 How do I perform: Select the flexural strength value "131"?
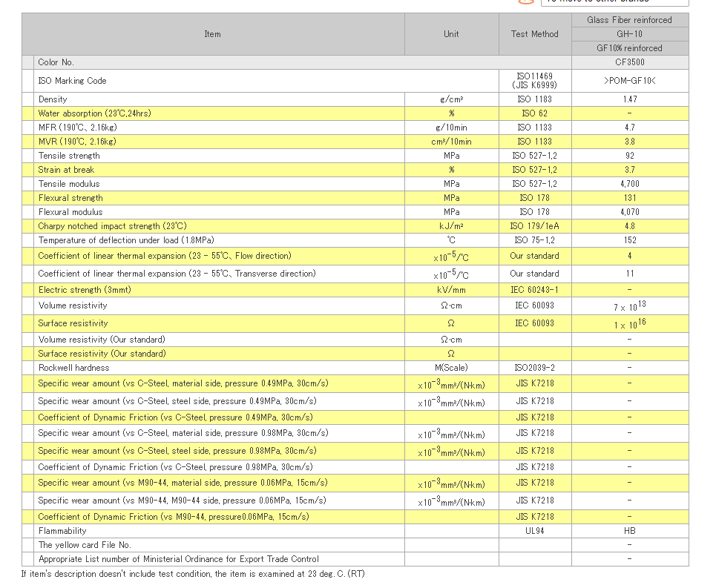point(630,199)
